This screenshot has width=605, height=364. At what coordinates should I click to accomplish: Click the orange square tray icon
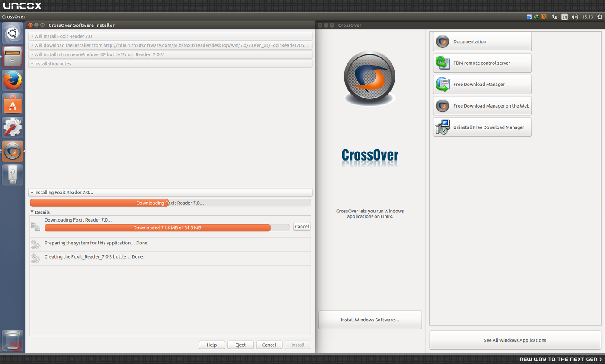pos(544,17)
